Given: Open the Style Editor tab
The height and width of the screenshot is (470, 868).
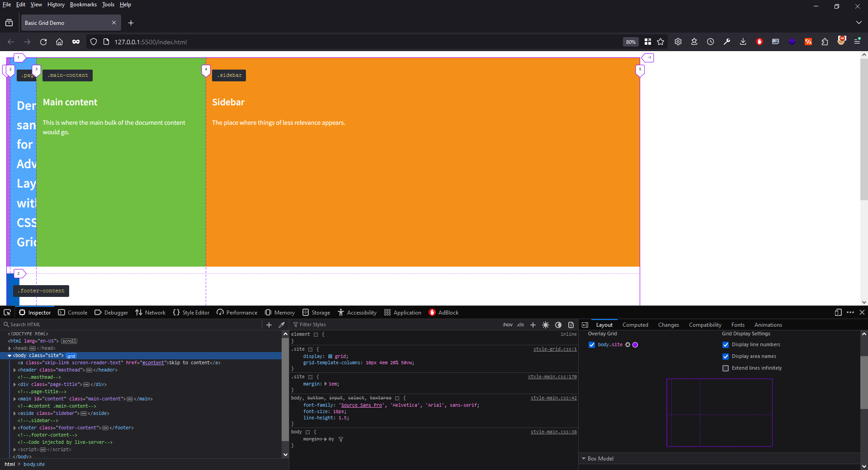Looking at the screenshot, I should [x=191, y=312].
